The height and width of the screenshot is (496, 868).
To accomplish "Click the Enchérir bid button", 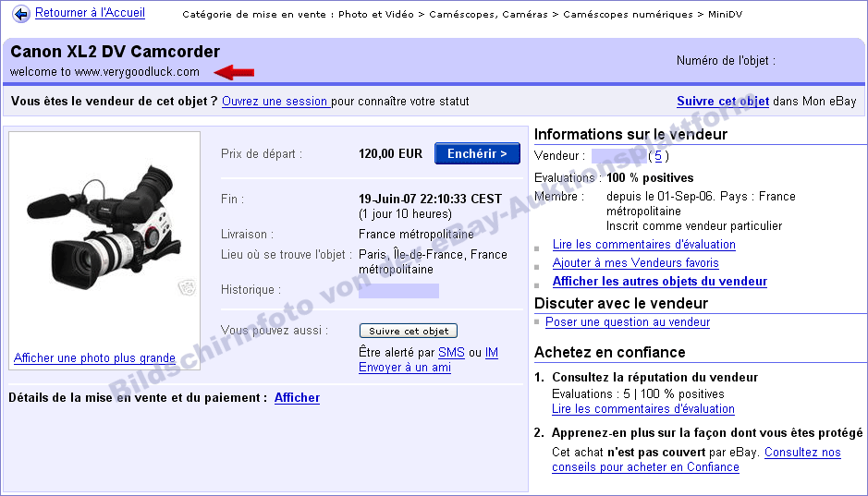I will point(477,153).
